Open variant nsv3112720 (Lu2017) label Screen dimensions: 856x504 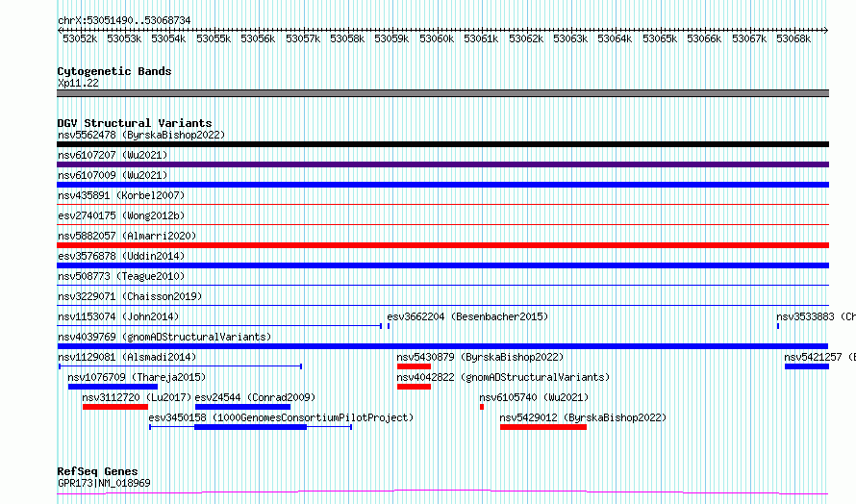137,397
